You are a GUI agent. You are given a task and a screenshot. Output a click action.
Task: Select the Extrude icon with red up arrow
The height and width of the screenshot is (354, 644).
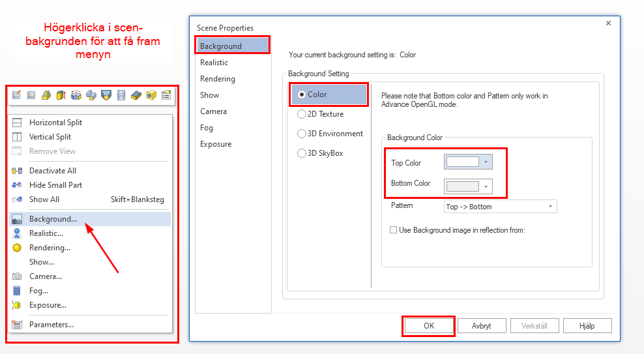(x=61, y=95)
